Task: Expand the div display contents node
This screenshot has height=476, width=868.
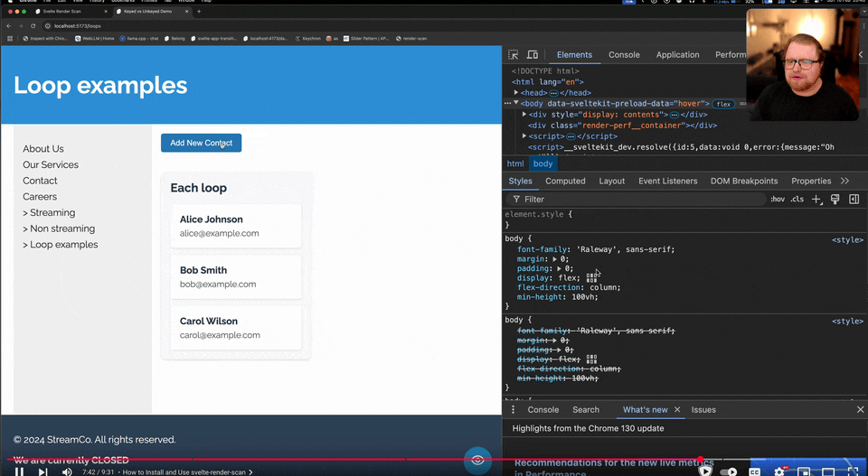Action: point(524,115)
